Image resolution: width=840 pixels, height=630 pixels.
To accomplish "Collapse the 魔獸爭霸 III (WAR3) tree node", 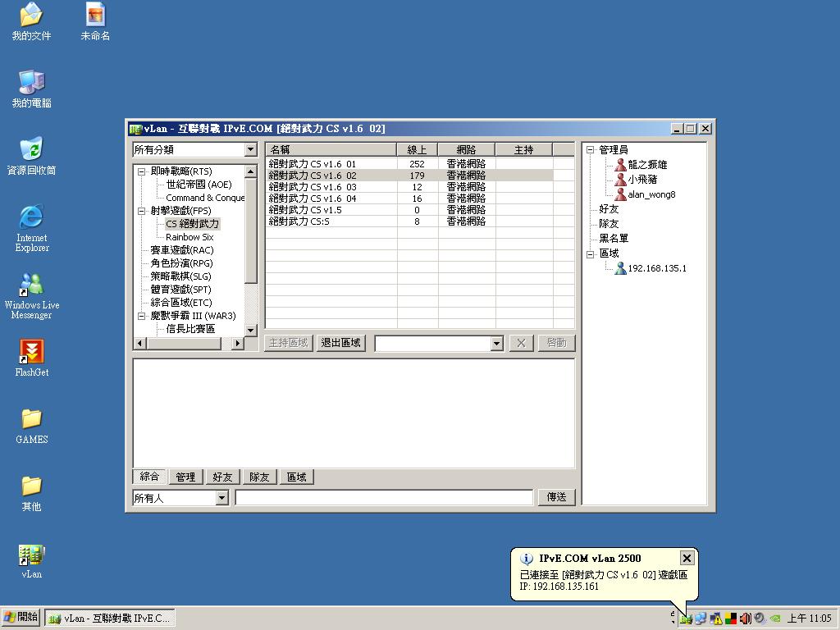I will [x=141, y=316].
